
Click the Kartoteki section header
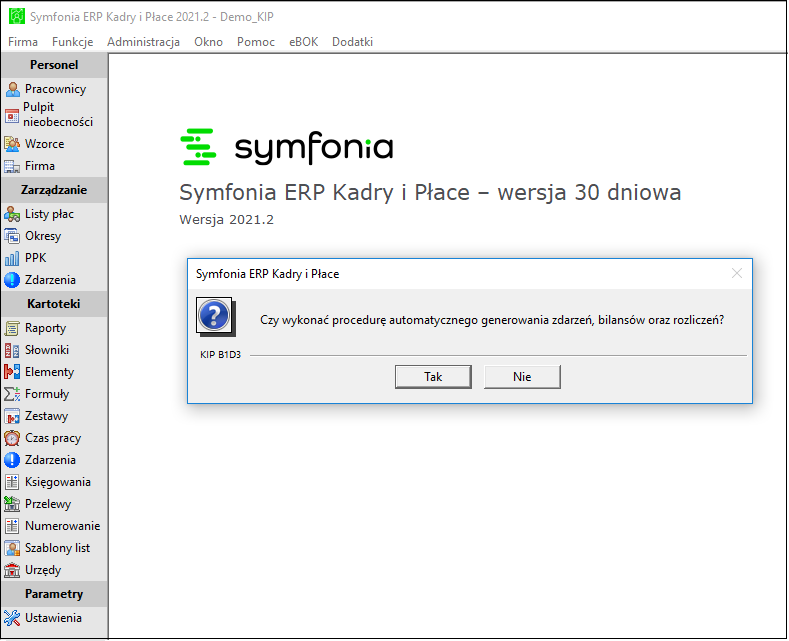pos(54,304)
